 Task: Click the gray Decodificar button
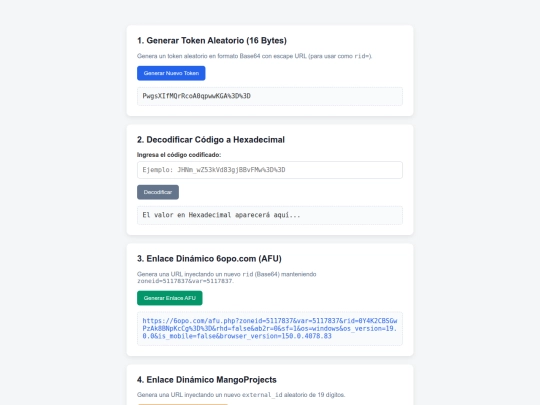pos(158,192)
